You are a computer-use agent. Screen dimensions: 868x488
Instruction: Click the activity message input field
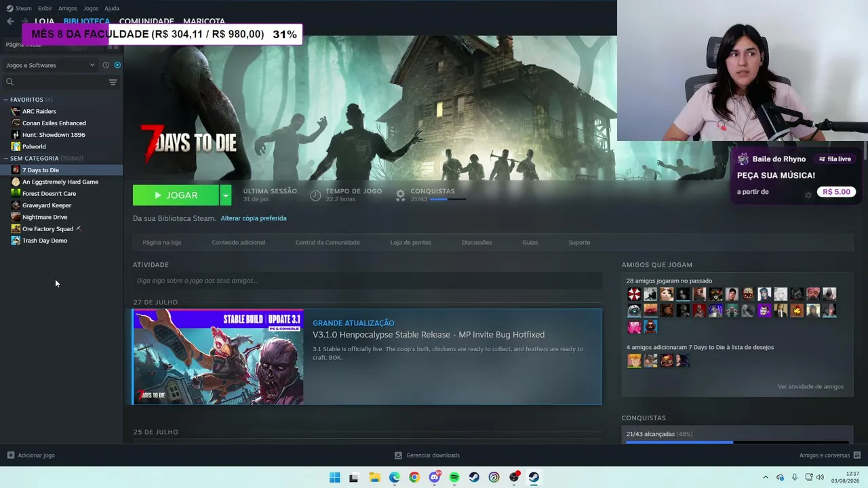tap(368, 281)
